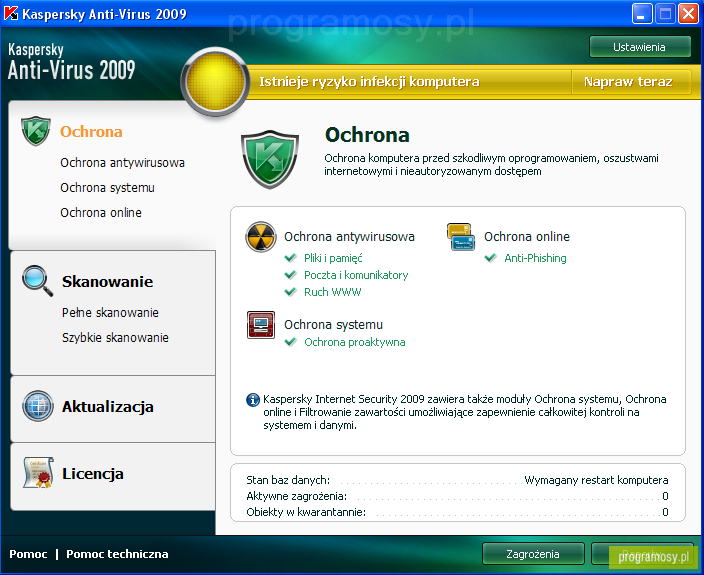This screenshot has height=575, width=704.
Task: Open Ochrona antywirusowa in the sidebar
Action: coord(123,162)
